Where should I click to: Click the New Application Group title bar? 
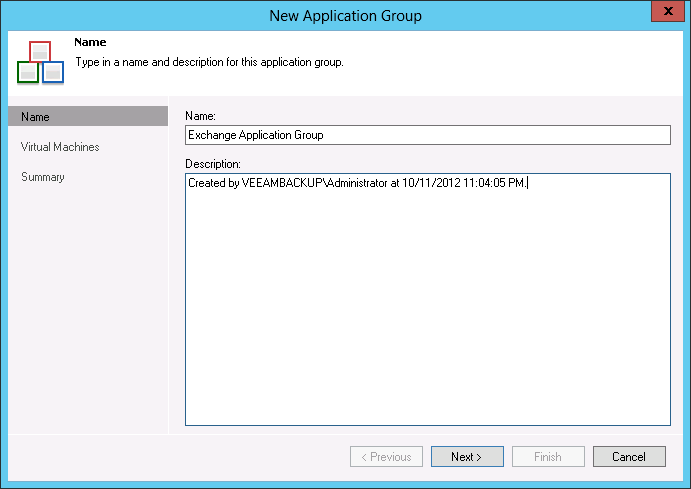(x=345, y=15)
